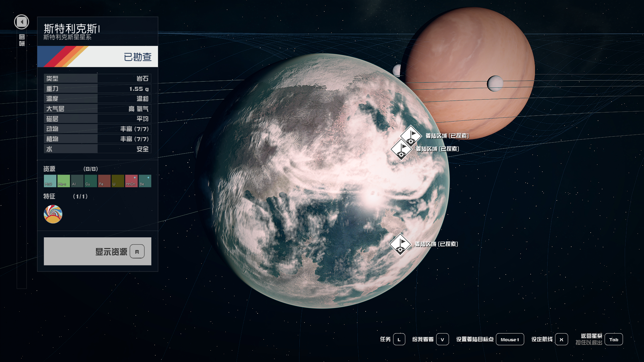The image size is (644, 362).
Task: Click the 斯特利克斯星星系 subtitle
Action: point(67,37)
